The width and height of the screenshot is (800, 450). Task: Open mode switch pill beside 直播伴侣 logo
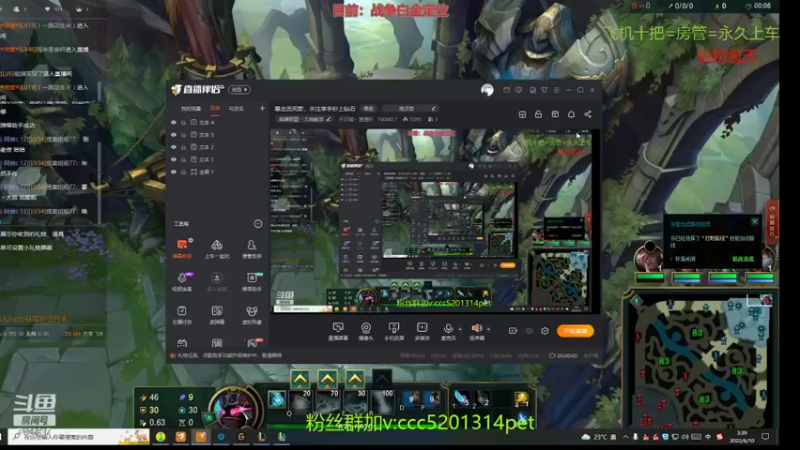pos(239,90)
